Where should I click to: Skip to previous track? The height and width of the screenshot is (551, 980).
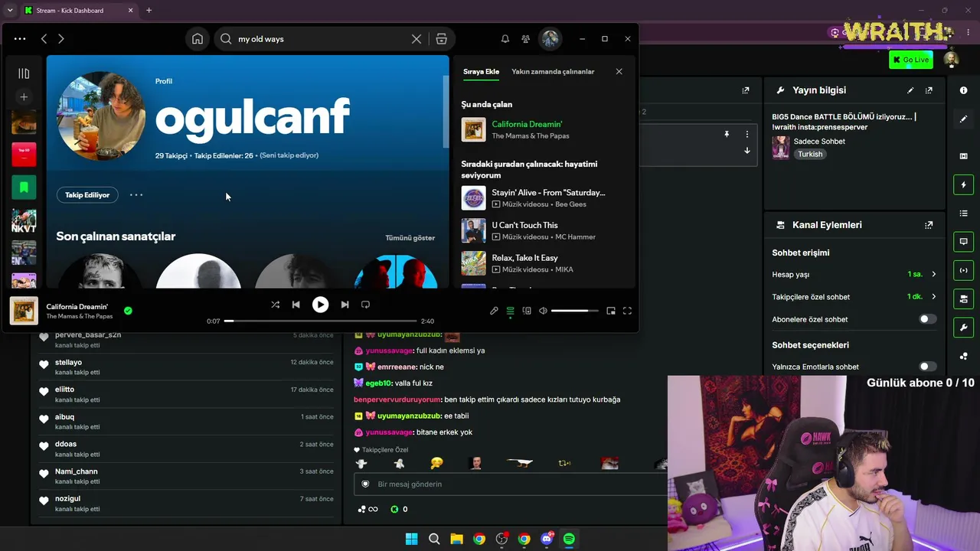pos(296,305)
